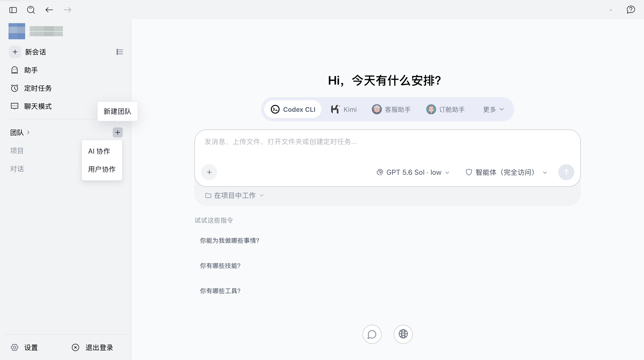This screenshot has height=360, width=644.
Task: Expand the 团队 section chevron
Action: (x=28, y=132)
